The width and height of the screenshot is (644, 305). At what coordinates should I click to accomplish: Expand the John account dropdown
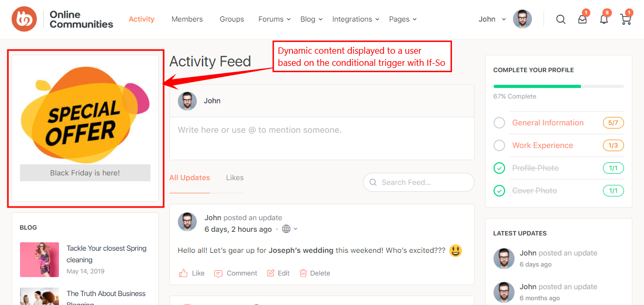[491, 19]
